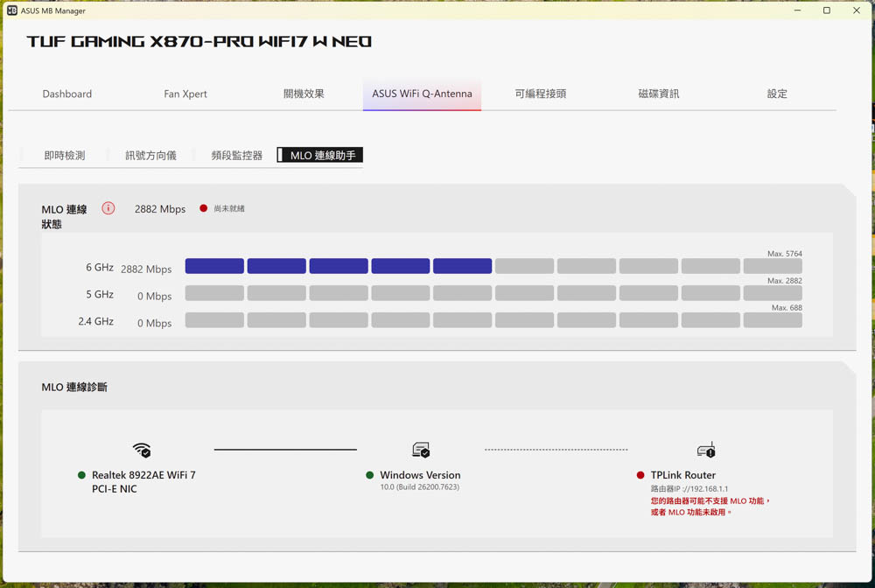This screenshot has width=875, height=588.
Task: Click the 5 GHz bandwidth bar
Action: [x=493, y=293]
